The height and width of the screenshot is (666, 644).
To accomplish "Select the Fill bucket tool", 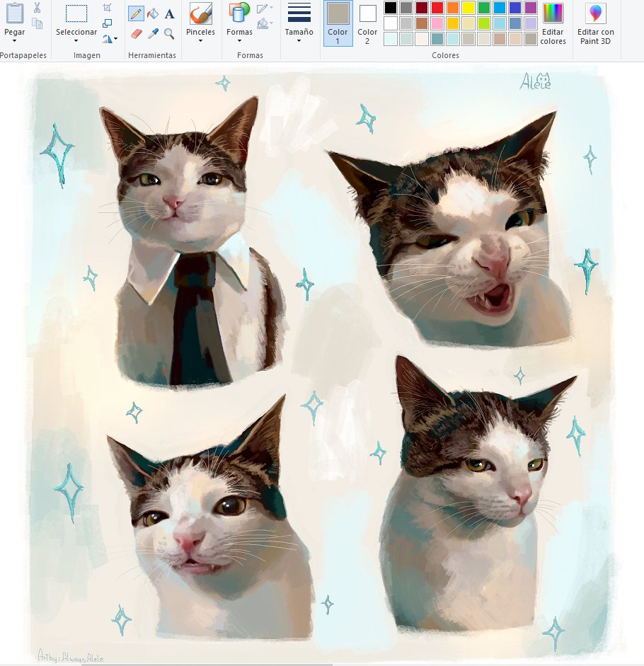I will coord(152,13).
